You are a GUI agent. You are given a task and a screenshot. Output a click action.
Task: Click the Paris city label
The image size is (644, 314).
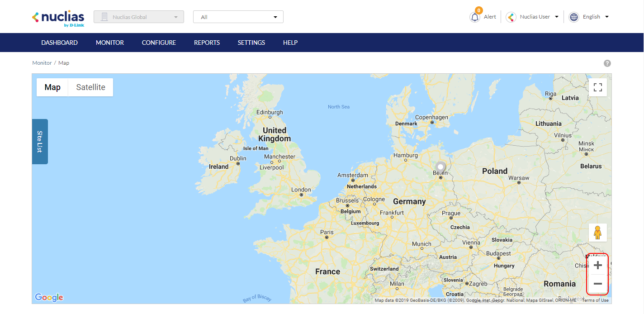pos(327,232)
